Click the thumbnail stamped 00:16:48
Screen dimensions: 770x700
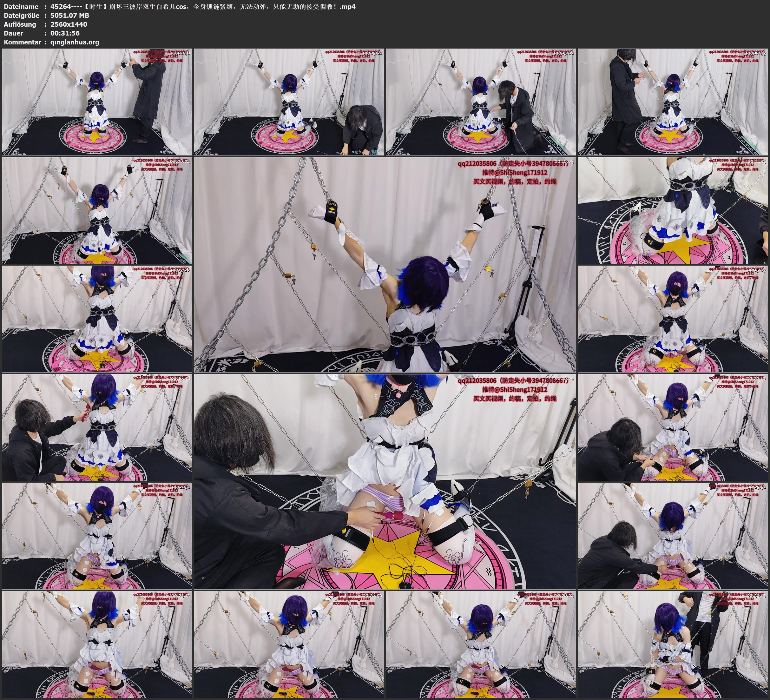click(97, 427)
